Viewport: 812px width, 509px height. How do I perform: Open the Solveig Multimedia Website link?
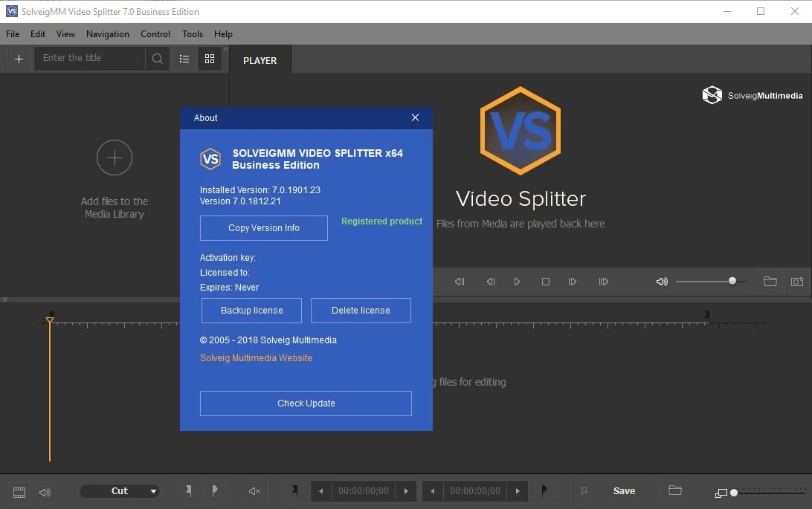[x=256, y=358]
